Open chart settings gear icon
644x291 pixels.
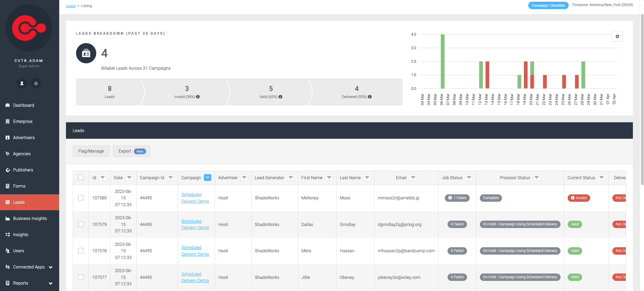pyautogui.click(x=617, y=36)
